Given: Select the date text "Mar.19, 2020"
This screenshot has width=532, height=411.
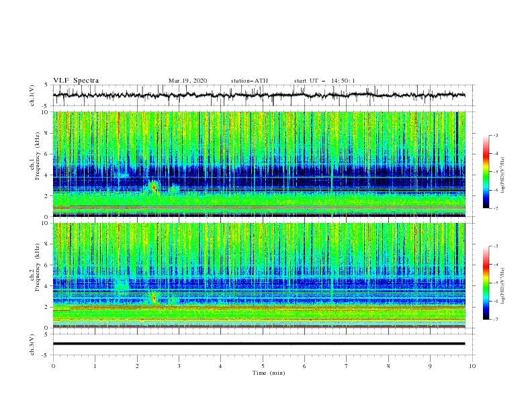Looking at the screenshot, I should (187, 81).
